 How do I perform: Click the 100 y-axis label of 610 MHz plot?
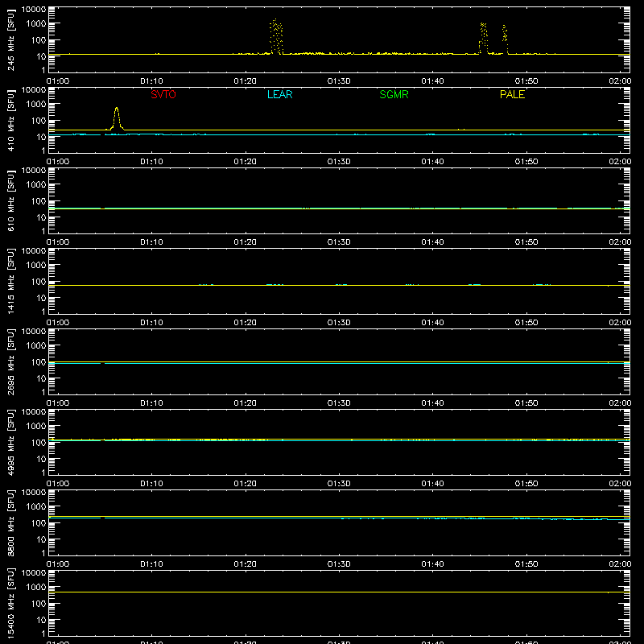click(39, 201)
